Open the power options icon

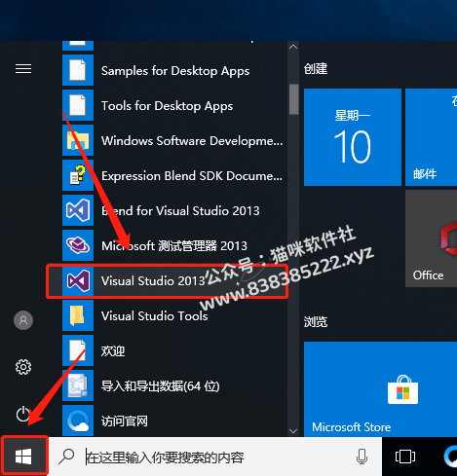click(x=23, y=414)
